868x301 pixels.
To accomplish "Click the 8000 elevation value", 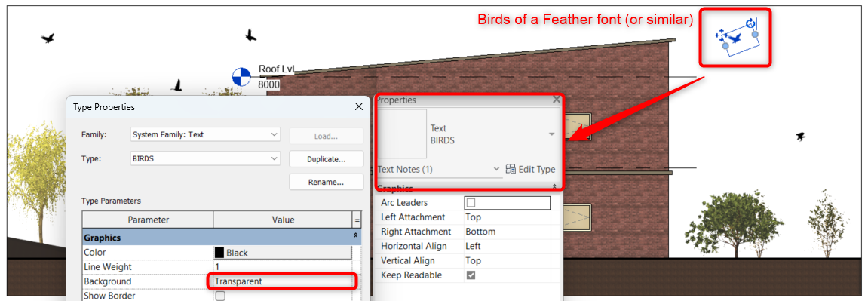I will coord(269,84).
